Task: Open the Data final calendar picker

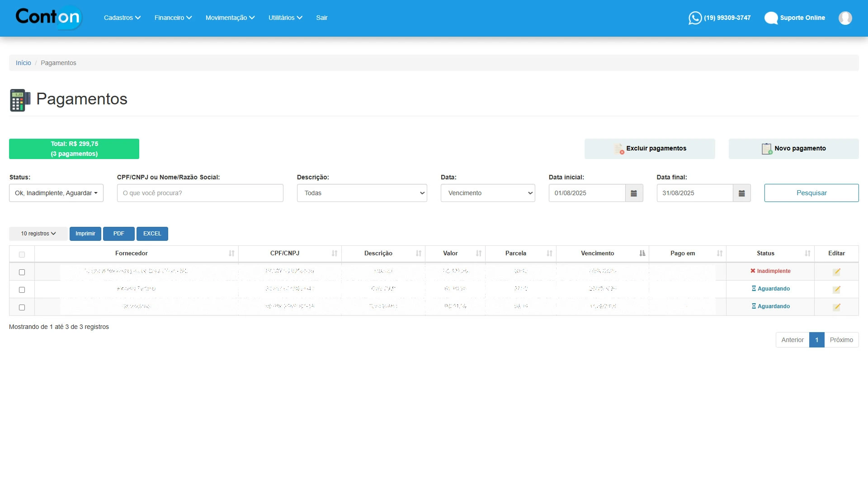Action: [x=741, y=193]
